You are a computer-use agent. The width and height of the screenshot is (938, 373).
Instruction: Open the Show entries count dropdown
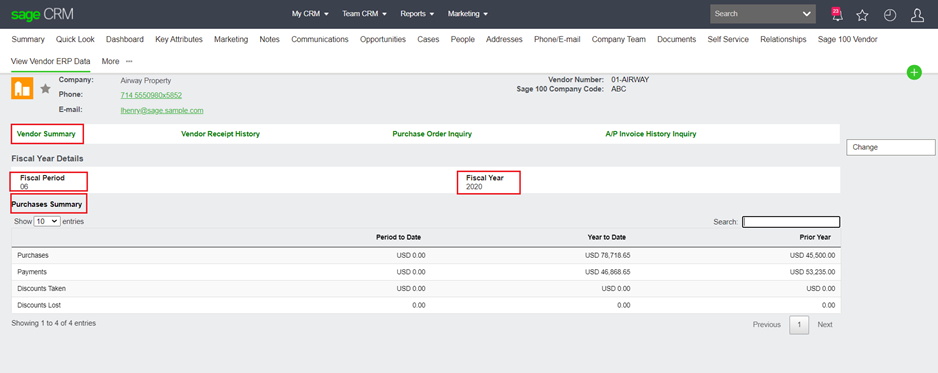pyautogui.click(x=47, y=221)
